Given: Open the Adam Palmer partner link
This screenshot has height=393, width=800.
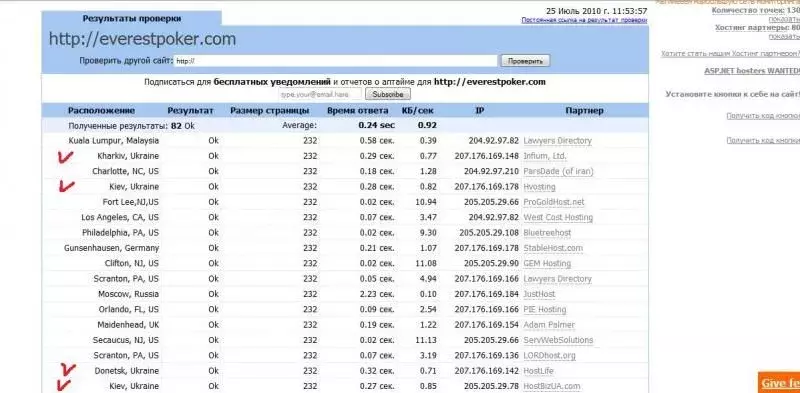Looking at the screenshot, I should (549, 325).
